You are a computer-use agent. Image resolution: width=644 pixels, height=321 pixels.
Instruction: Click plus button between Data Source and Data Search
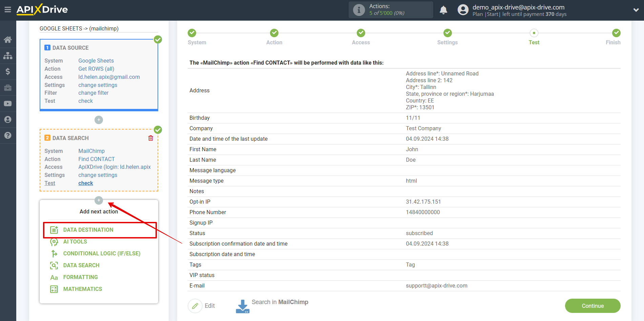99,120
